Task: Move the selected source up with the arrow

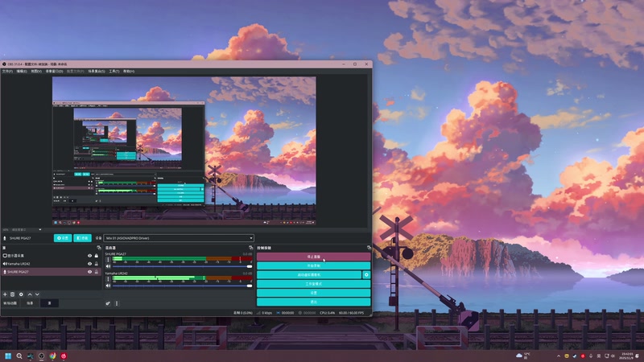Action: (30, 294)
